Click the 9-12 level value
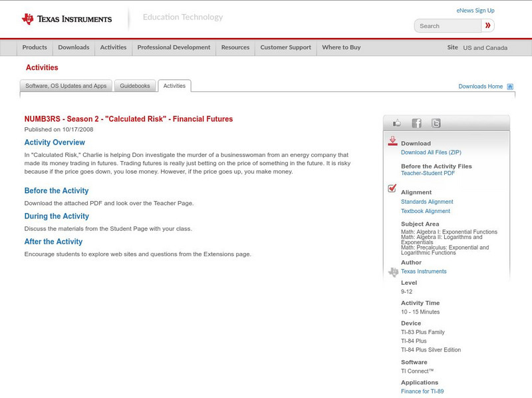The image size is (532, 398). coord(406,292)
